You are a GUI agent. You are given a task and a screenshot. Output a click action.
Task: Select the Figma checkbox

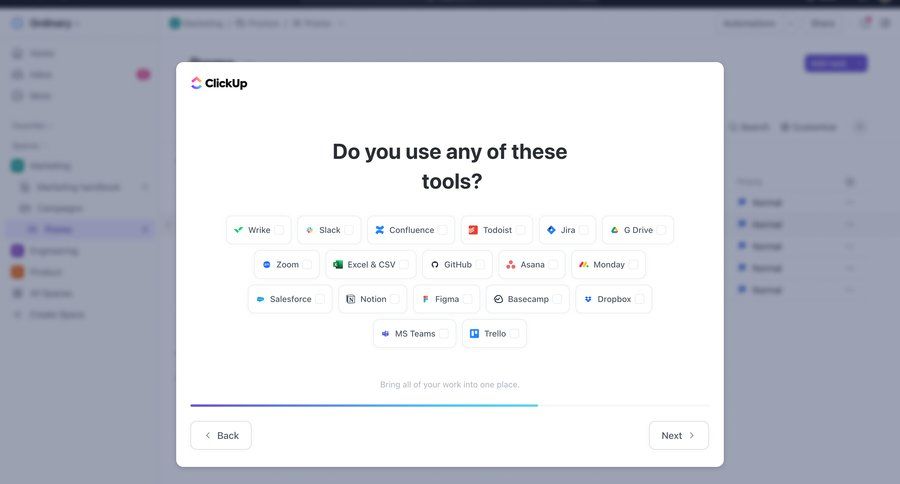(x=468, y=299)
